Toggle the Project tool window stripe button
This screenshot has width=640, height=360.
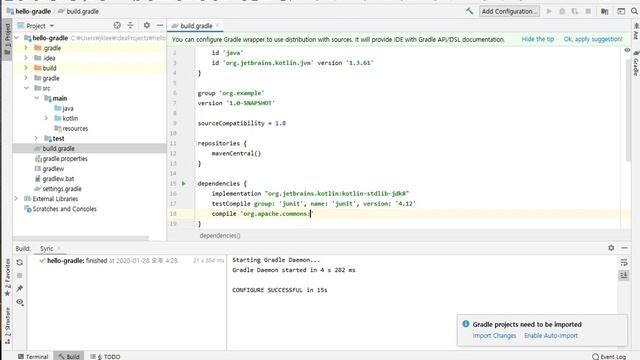click(x=7, y=39)
